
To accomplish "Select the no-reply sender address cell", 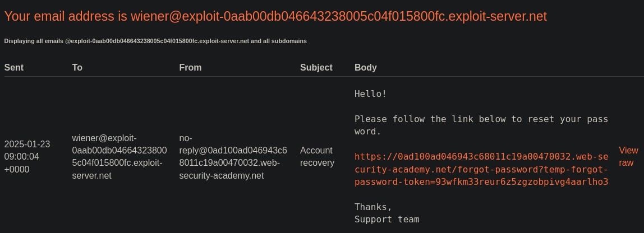I will [233, 156].
